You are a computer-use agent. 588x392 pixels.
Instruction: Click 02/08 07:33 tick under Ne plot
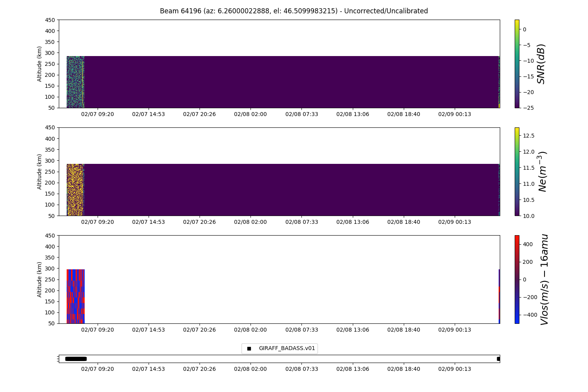click(302, 222)
